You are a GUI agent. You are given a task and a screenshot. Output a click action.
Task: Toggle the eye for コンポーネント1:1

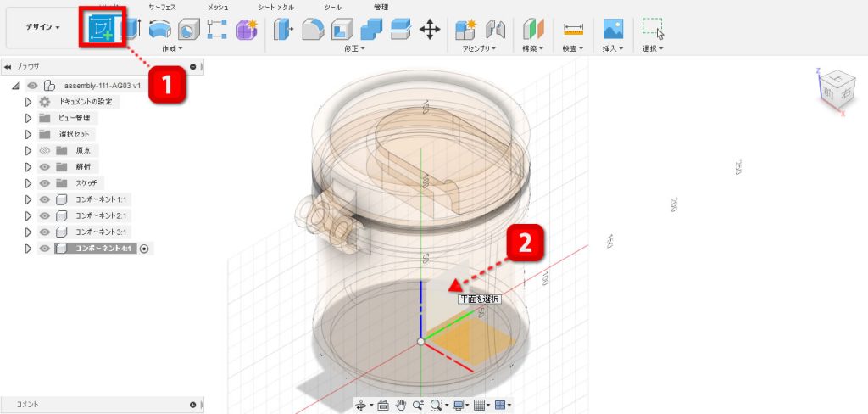click(46, 199)
